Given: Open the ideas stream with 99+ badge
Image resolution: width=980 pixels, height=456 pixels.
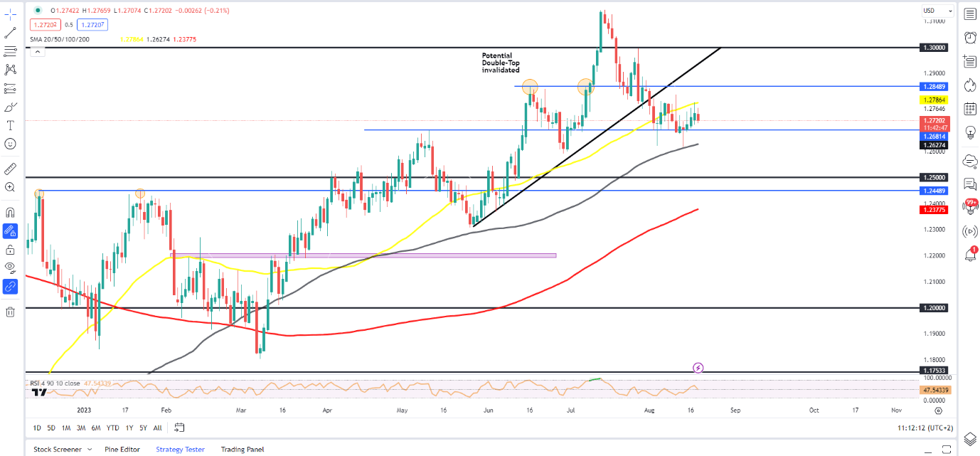Looking at the screenshot, I should (970, 206).
